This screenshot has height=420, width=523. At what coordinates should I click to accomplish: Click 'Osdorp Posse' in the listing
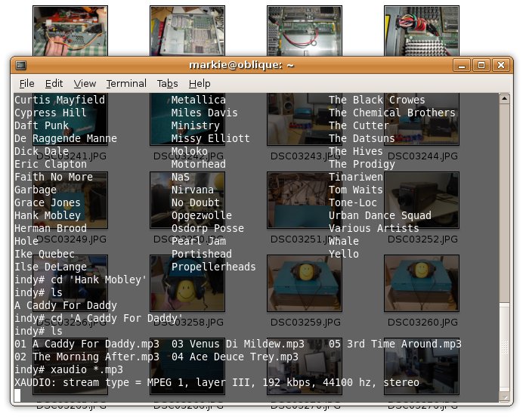[208, 228]
